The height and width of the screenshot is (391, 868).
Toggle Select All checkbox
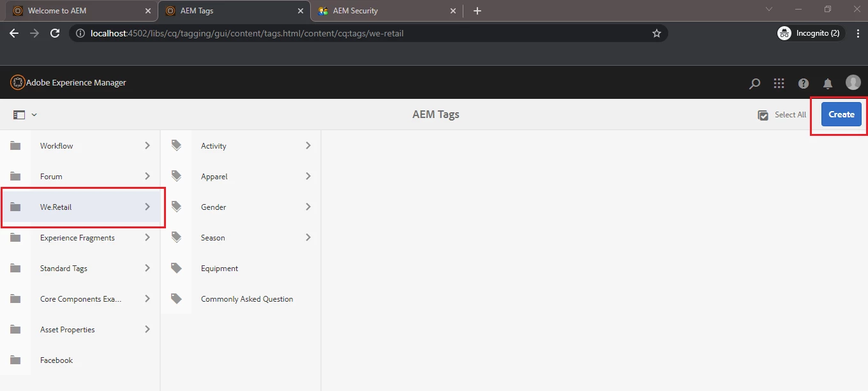pos(763,115)
